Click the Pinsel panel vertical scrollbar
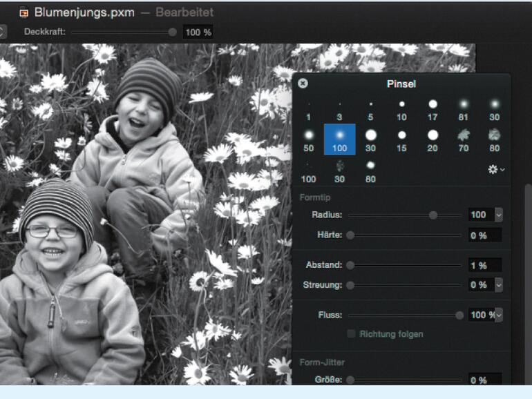Screen dimensions: 532x399 528,285
